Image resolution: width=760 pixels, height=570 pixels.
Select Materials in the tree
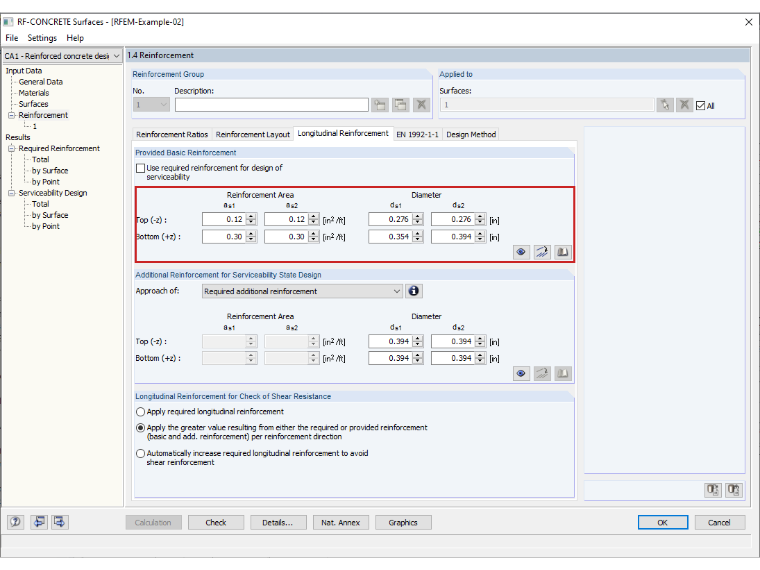coord(34,93)
